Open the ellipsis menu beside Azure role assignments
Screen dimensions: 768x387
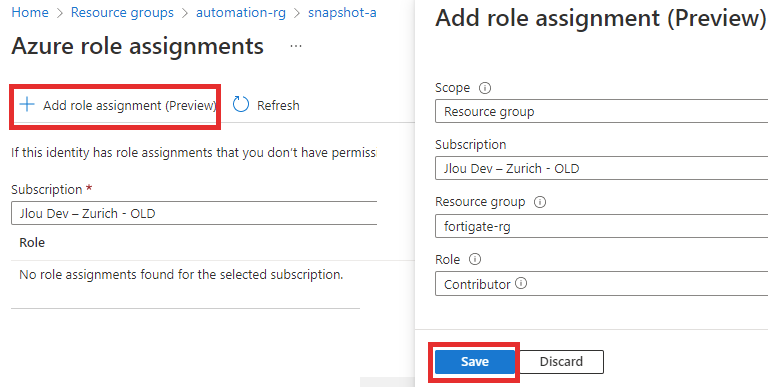296,46
